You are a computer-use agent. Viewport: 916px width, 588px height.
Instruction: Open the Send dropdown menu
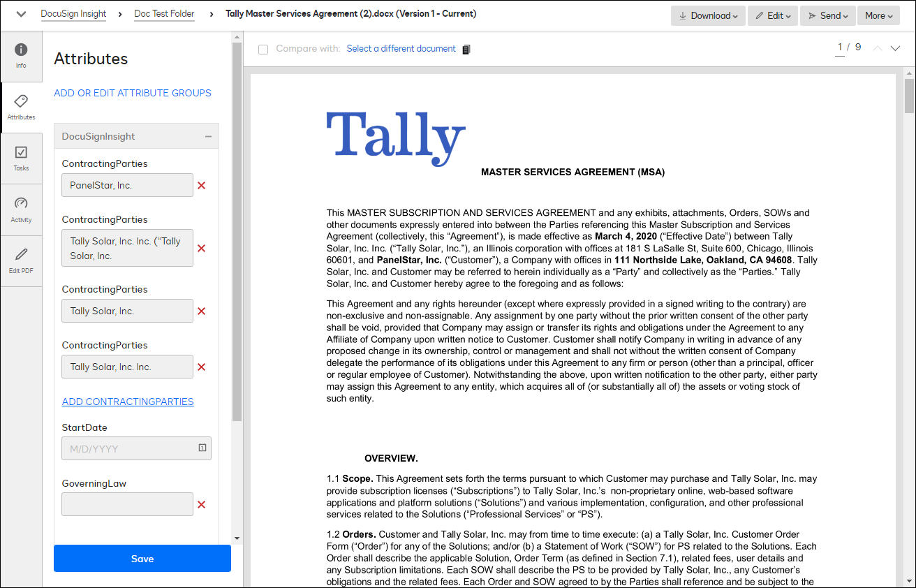(x=827, y=15)
